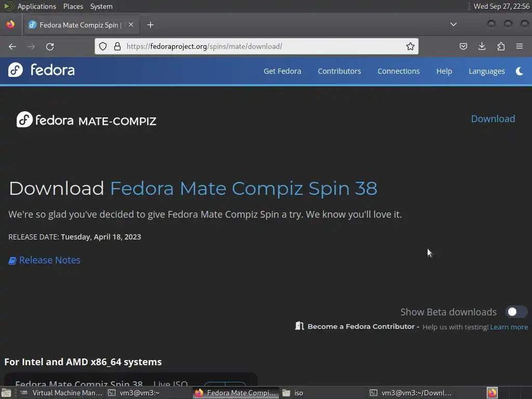Click the release date Tuesday, April 18, 2023

[101, 237]
